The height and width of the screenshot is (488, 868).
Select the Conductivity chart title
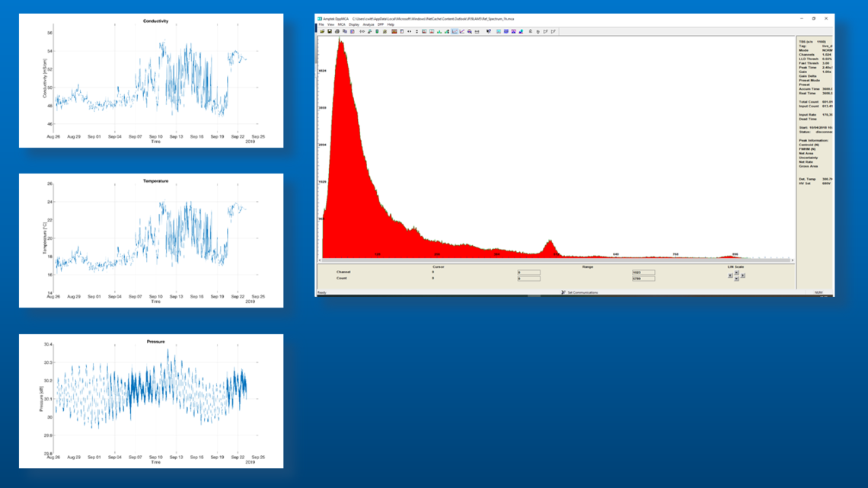click(x=155, y=21)
